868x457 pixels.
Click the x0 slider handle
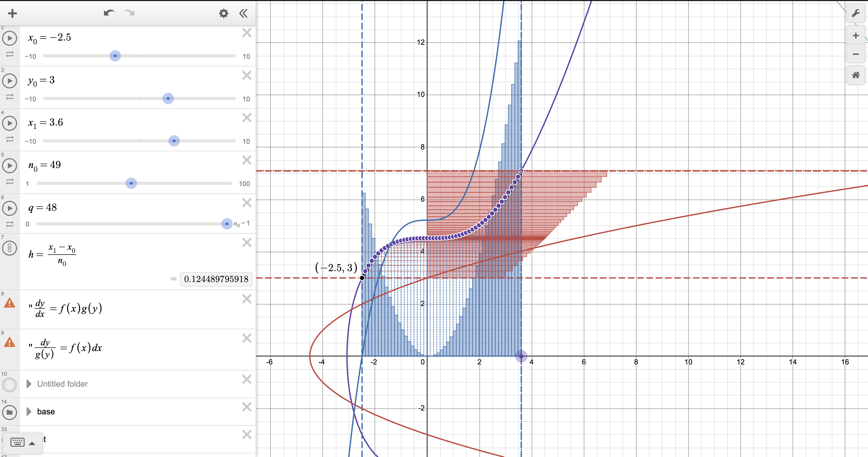pyautogui.click(x=115, y=56)
